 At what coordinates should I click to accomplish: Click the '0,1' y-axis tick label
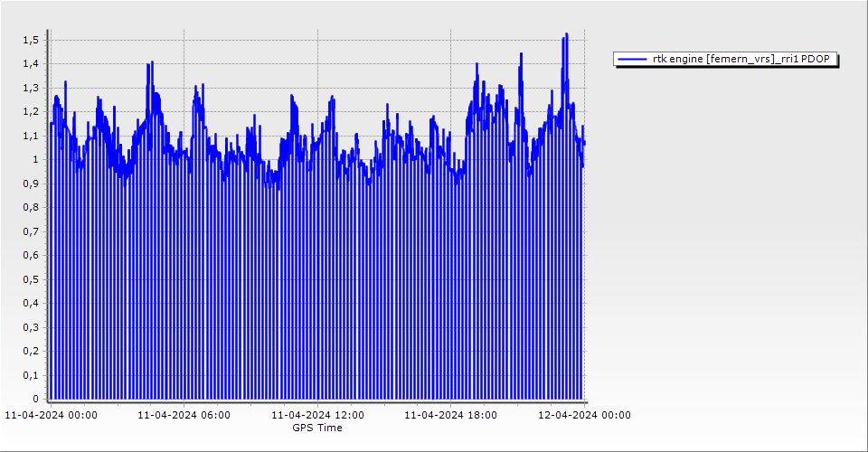31,375
